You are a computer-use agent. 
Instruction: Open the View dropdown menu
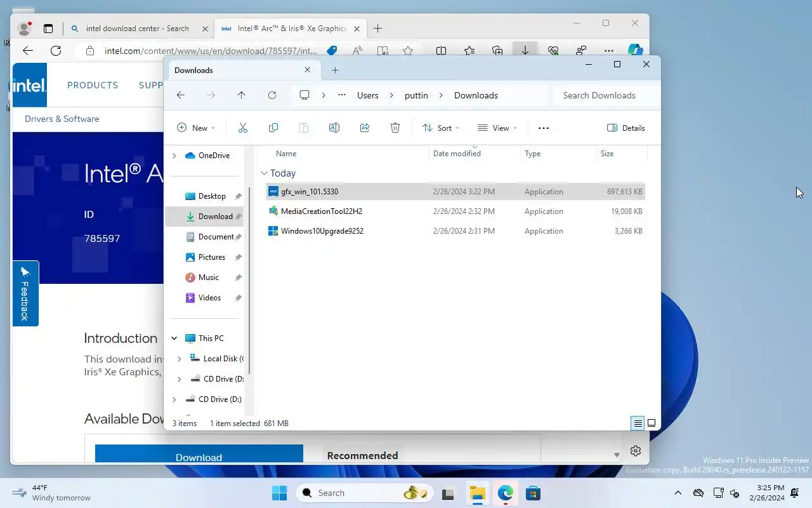pos(497,128)
